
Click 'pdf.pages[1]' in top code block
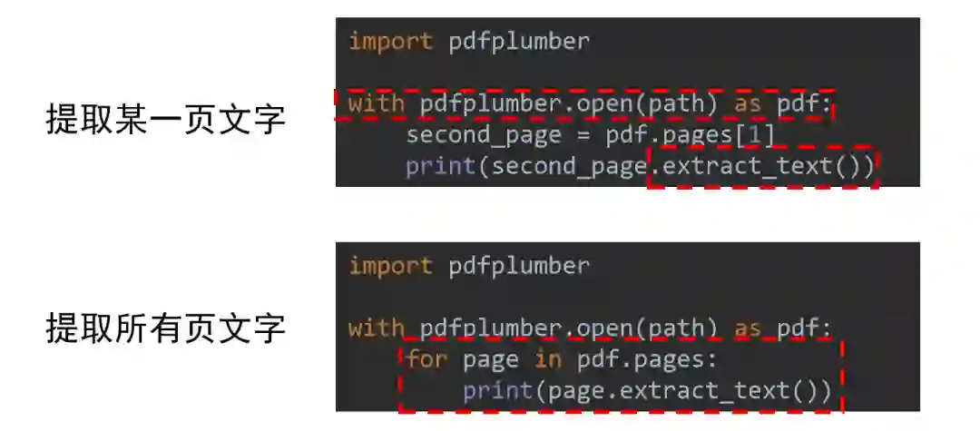point(690,135)
